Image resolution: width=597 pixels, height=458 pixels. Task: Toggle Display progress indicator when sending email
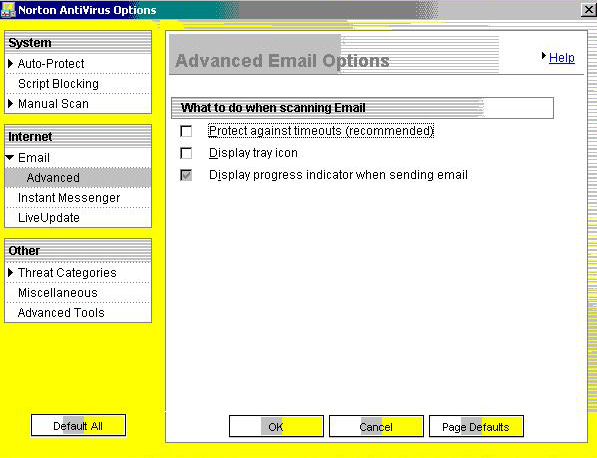click(x=186, y=176)
